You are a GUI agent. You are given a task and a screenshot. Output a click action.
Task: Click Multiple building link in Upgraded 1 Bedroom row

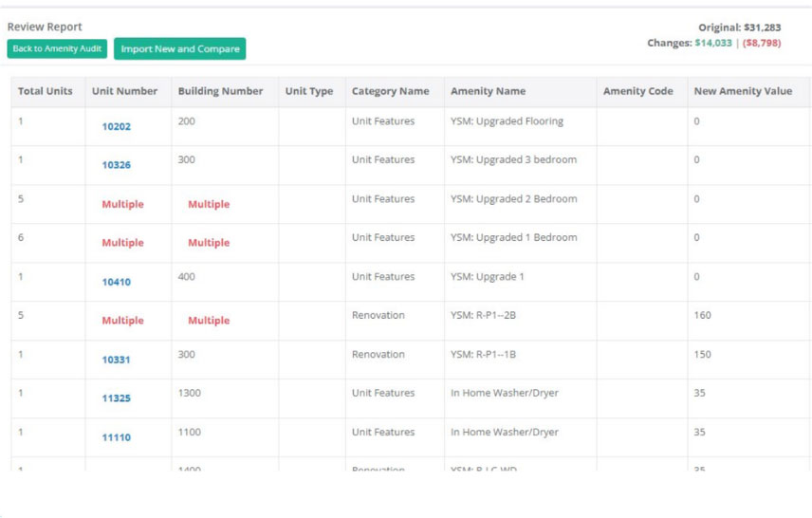coord(209,243)
